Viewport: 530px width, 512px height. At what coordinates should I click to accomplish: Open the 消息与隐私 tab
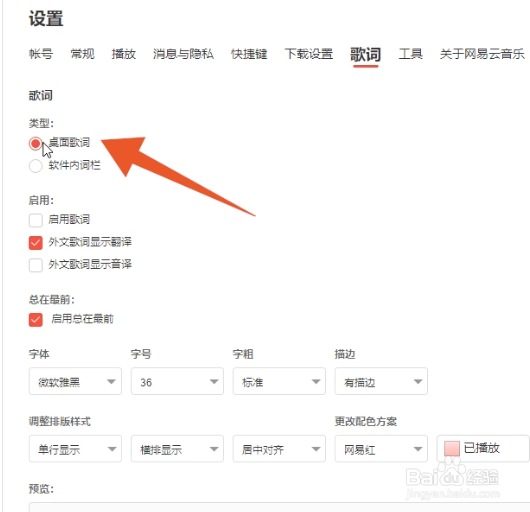[x=183, y=54]
